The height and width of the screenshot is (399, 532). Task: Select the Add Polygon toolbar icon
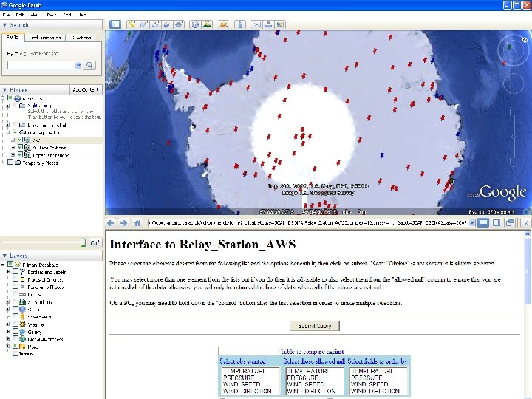click(143, 24)
